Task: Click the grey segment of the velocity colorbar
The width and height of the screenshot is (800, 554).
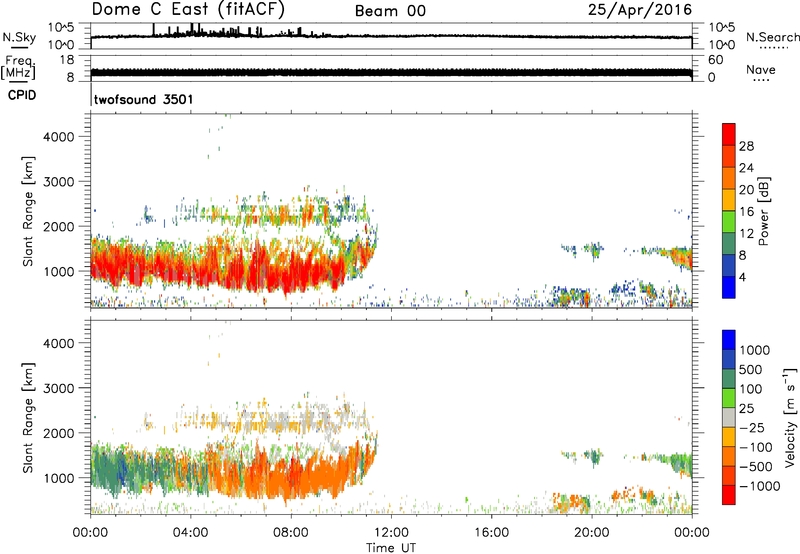Action: [729, 418]
